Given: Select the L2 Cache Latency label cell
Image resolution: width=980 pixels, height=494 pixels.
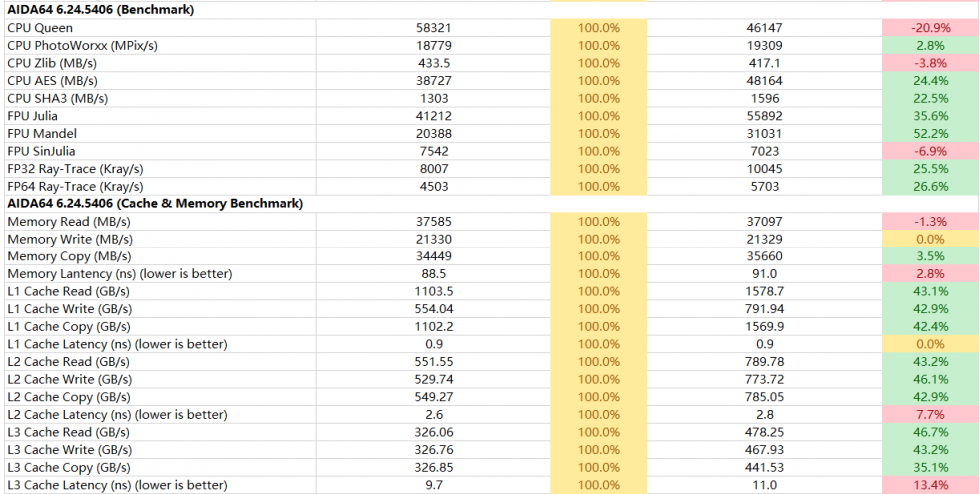Looking at the screenshot, I should (117, 415).
